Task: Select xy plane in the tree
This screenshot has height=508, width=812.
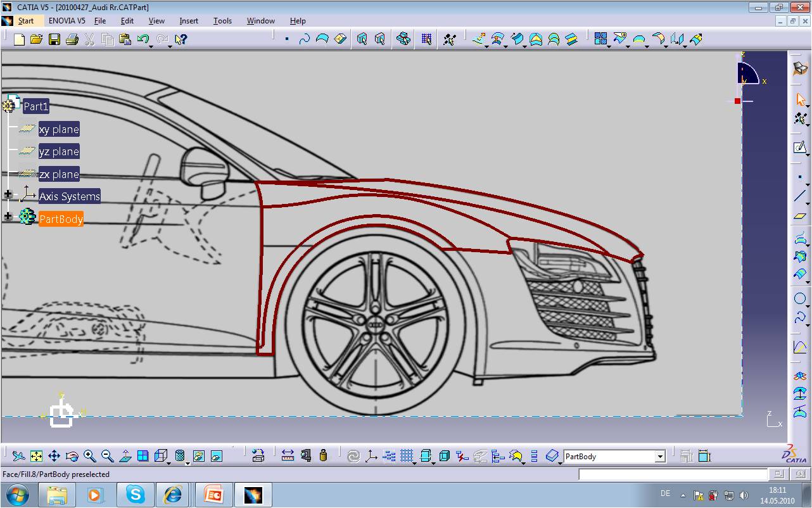Action: [59, 129]
